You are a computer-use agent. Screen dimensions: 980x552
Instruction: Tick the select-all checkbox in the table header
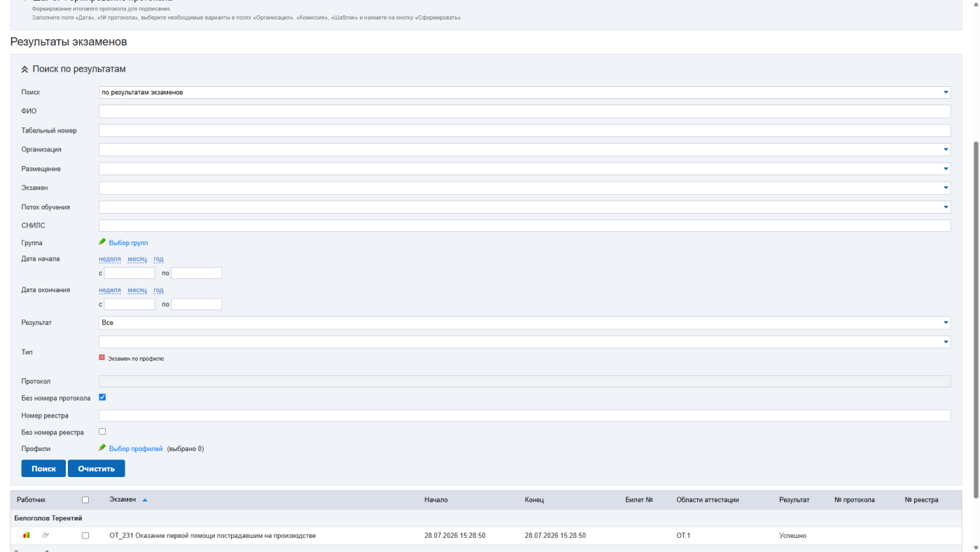[x=85, y=500]
